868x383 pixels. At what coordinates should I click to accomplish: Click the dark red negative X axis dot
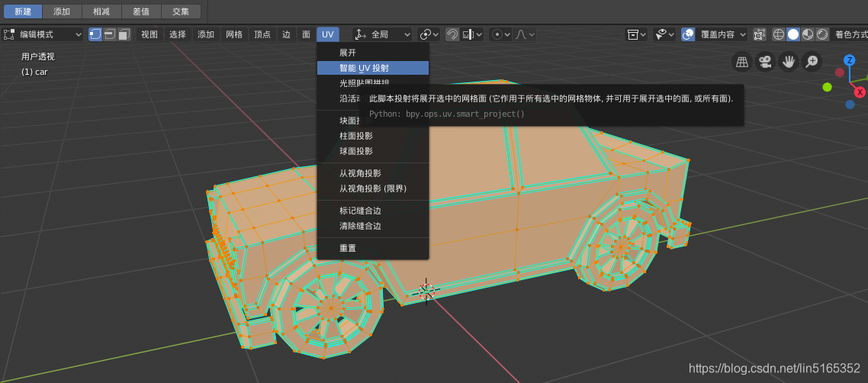coord(840,72)
